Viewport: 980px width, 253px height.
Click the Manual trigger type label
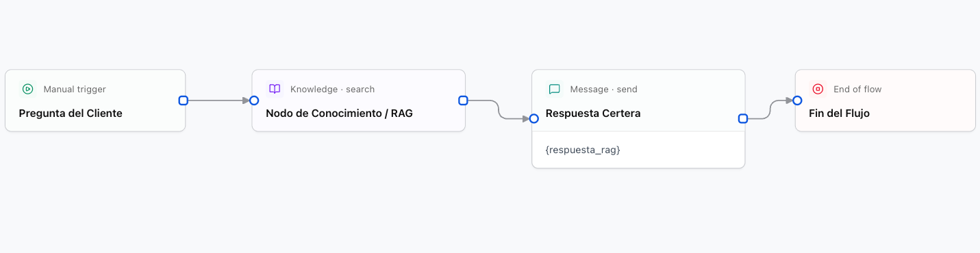(75, 89)
